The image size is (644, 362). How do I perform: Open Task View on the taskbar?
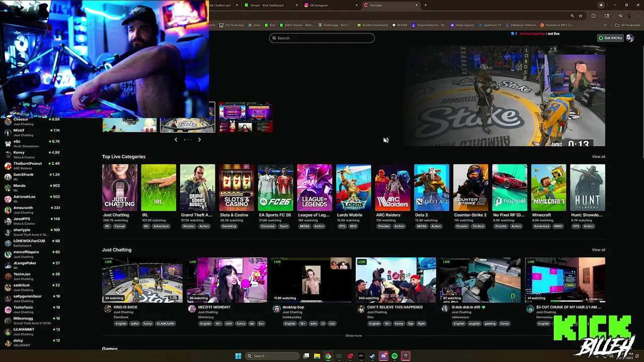point(306,356)
